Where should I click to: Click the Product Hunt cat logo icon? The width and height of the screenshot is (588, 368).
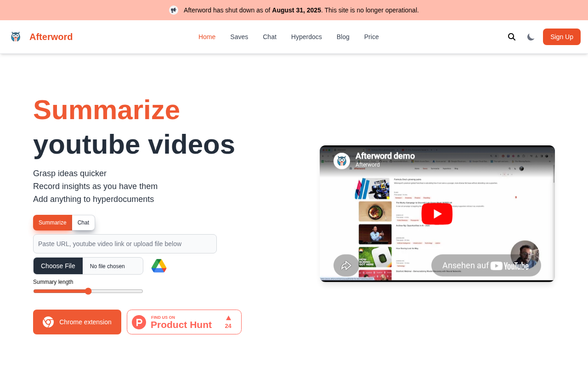(x=139, y=322)
